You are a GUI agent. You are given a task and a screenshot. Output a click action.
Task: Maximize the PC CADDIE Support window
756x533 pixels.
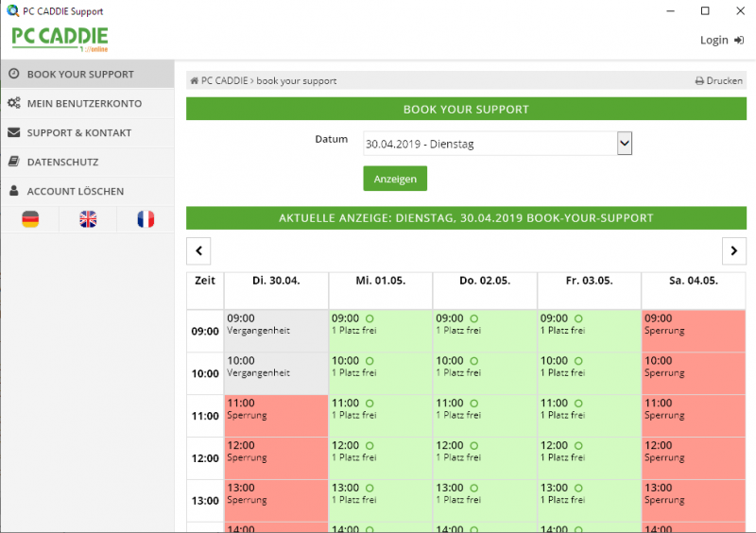(705, 10)
